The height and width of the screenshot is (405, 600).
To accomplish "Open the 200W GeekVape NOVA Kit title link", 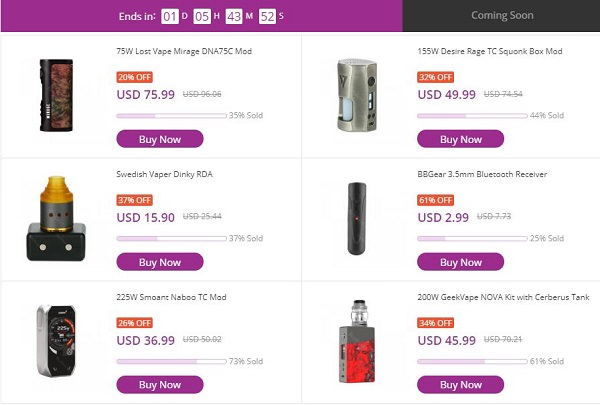I will coord(497,297).
